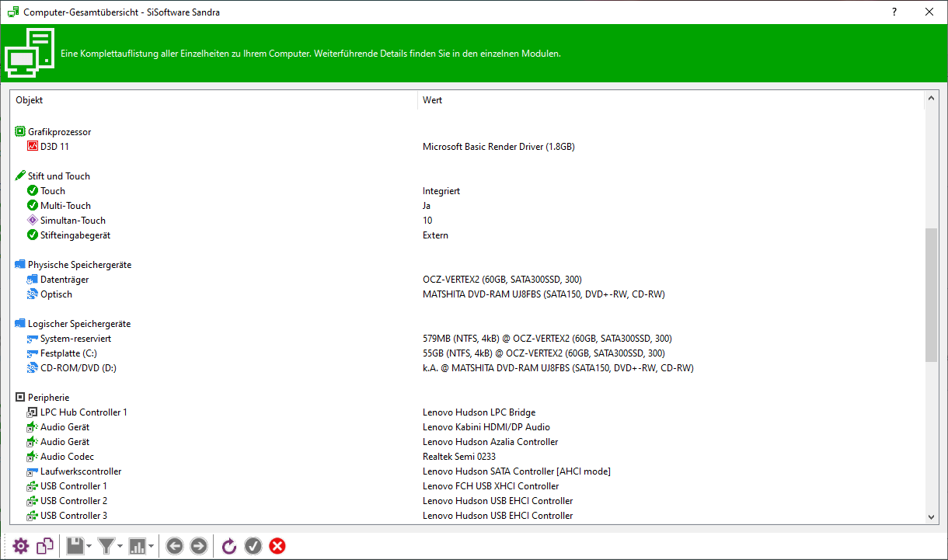948x560 pixels.
Task: Select the 55GB (NTFS, 4kB) value
Action: 544,353
